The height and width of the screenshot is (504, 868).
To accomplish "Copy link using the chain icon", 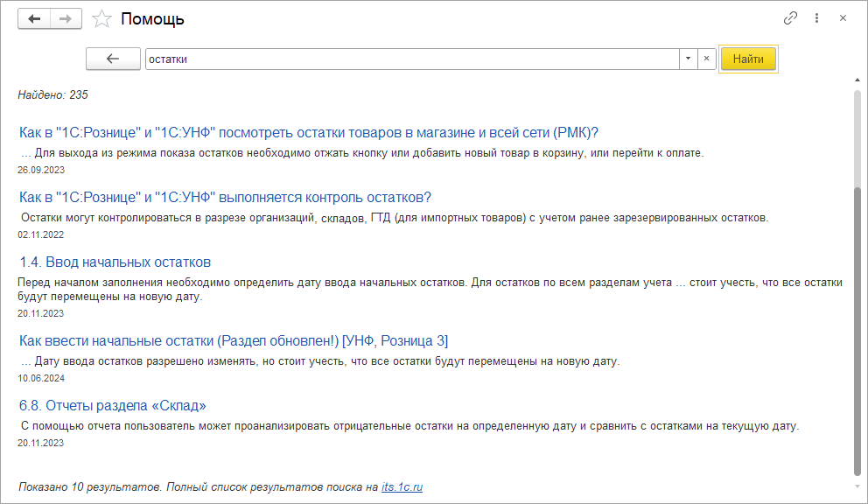I will [x=790, y=17].
